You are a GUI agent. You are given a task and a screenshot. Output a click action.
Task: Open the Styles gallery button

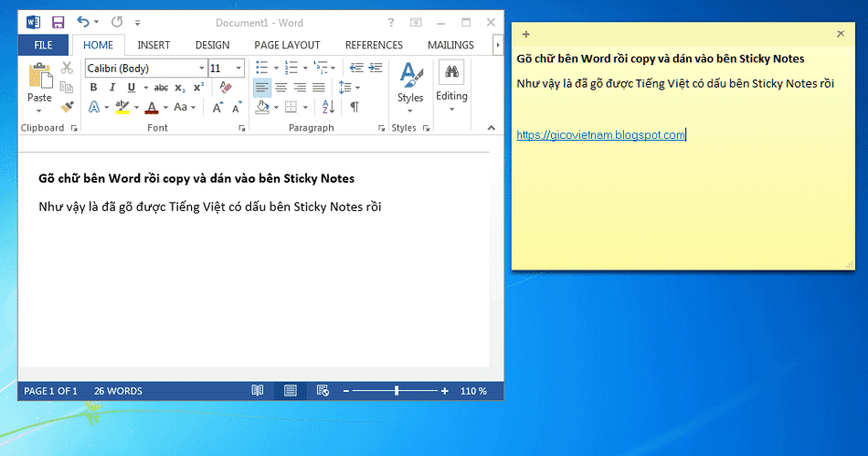(x=410, y=86)
